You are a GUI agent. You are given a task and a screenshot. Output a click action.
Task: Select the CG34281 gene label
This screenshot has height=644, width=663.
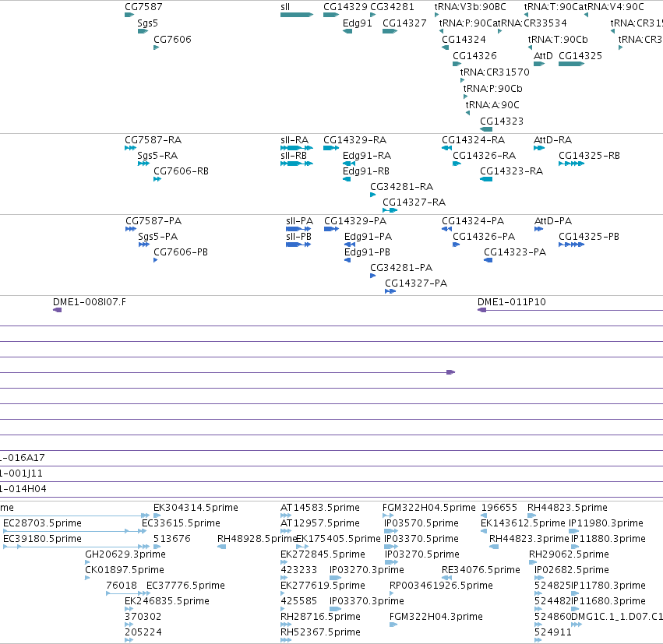tap(392, 7)
